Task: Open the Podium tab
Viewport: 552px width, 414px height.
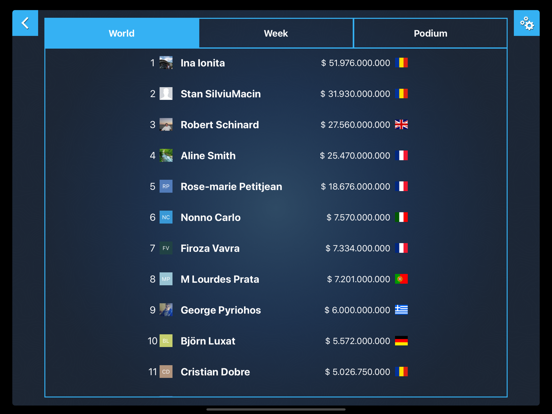Action: pyautogui.click(x=430, y=33)
